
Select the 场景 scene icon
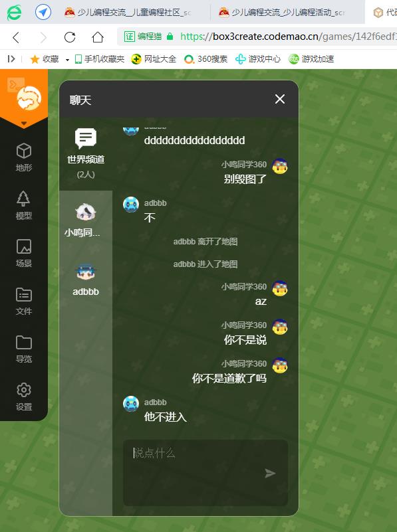pyautogui.click(x=24, y=253)
